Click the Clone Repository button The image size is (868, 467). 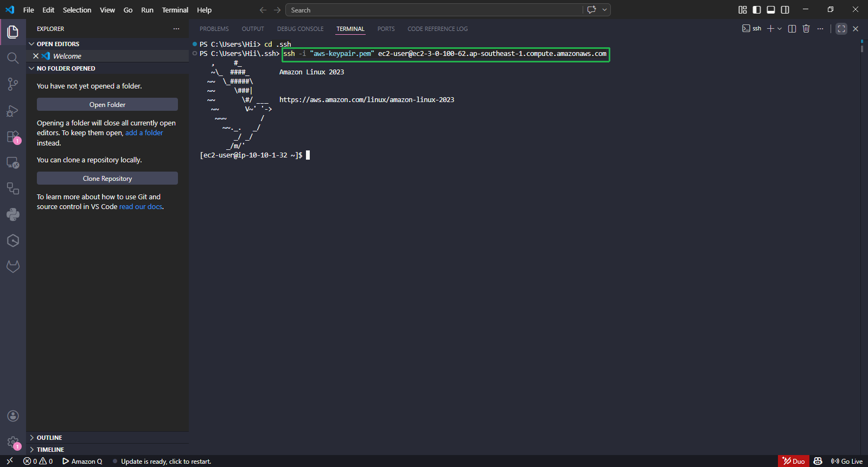(107, 178)
